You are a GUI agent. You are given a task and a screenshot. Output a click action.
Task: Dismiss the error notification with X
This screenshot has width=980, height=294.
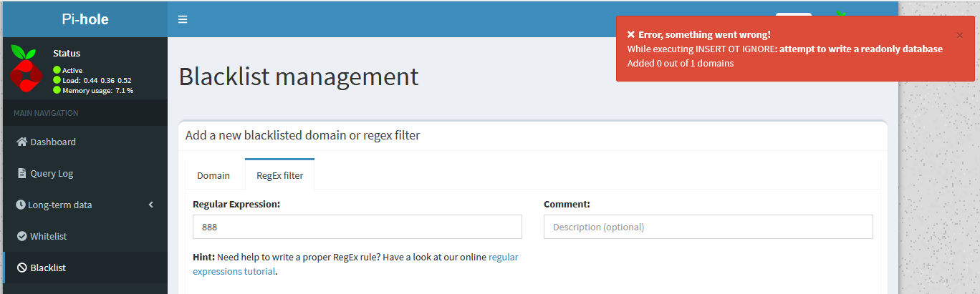960,35
